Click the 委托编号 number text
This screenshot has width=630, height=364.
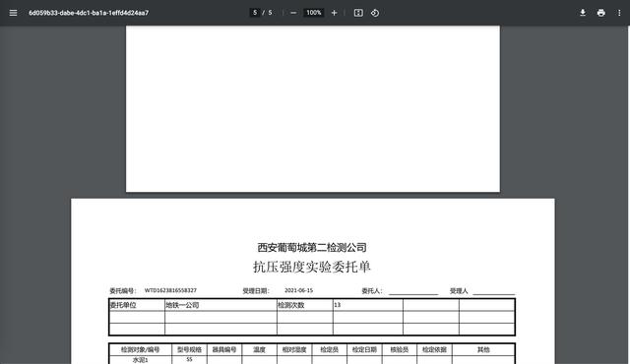[170, 290]
